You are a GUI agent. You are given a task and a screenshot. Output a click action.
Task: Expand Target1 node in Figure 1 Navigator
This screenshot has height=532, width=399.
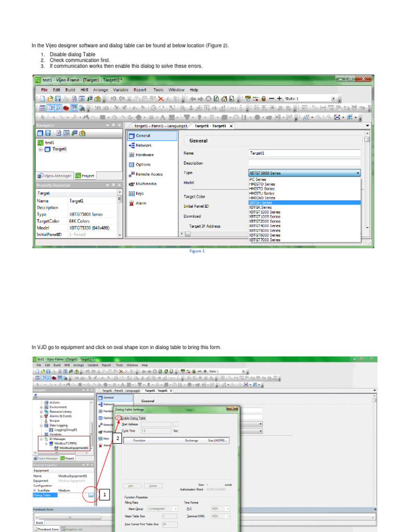pyautogui.click(x=41, y=149)
